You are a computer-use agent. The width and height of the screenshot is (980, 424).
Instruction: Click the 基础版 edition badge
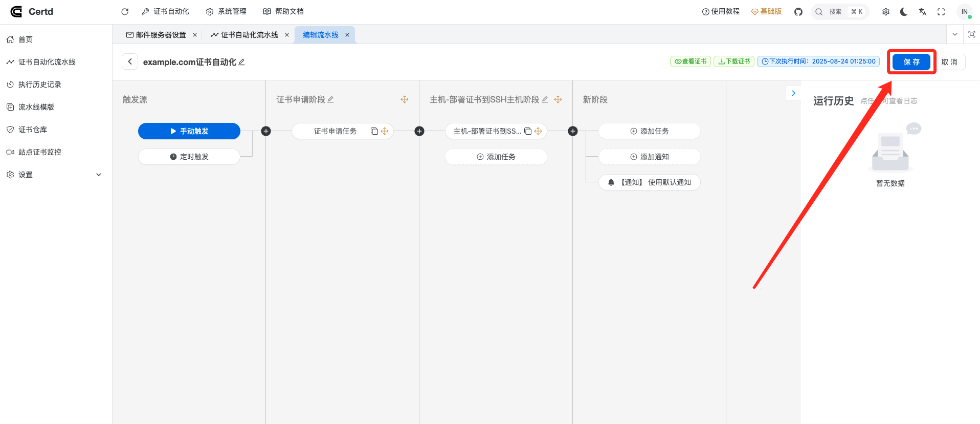click(766, 11)
